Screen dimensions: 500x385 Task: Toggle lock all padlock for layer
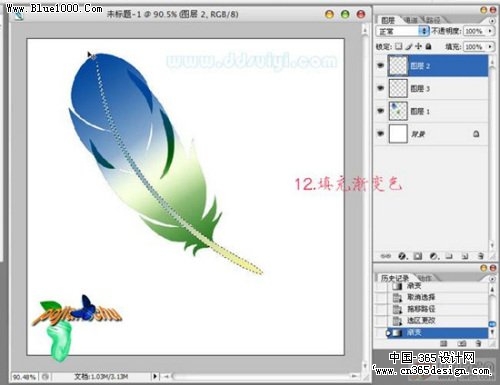click(x=429, y=47)
